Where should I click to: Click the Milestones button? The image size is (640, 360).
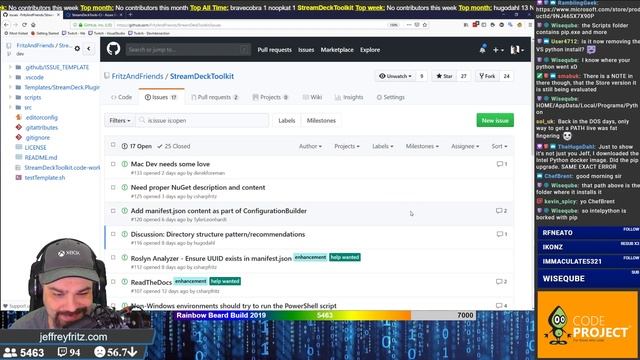tap(321, 120)
